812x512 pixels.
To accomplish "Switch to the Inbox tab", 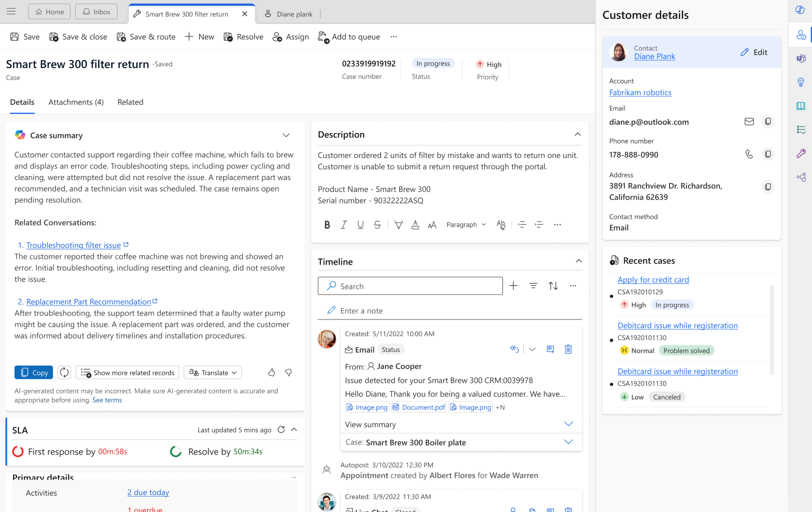I will click(96, 12).
